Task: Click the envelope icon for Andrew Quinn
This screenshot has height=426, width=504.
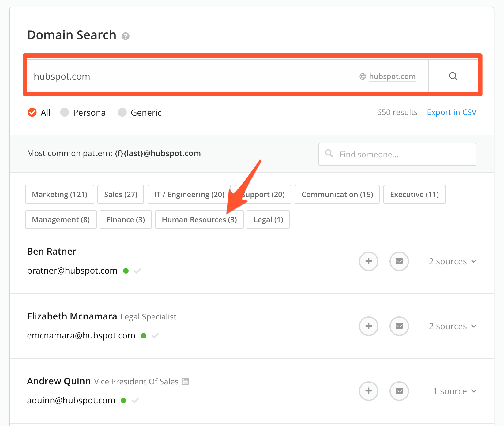Action: [399, 391]
